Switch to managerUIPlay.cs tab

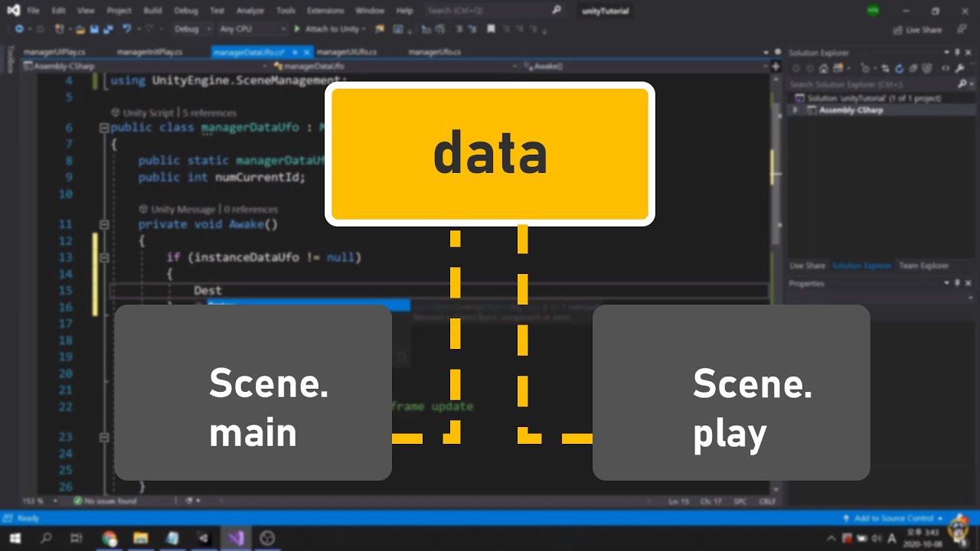[x=54, y=52]
